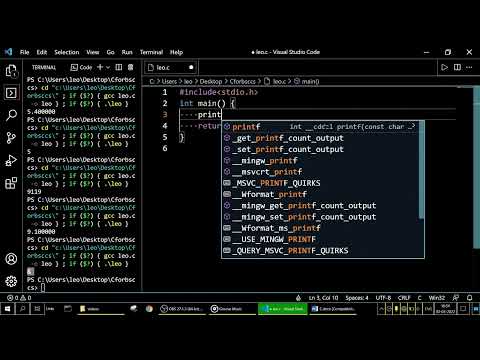Open the Search view in activity bar
The image size is (480, 360).
click(x=11, y=115)
